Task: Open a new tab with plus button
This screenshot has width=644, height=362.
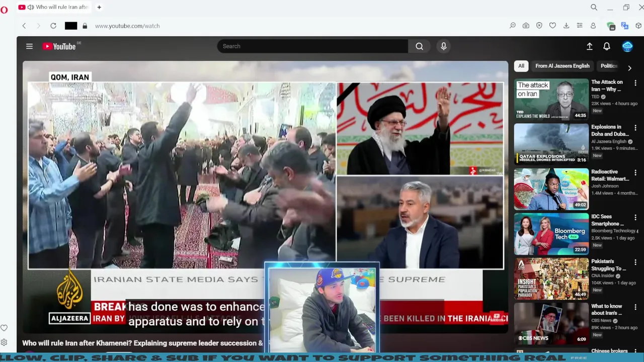Action: 99,7
